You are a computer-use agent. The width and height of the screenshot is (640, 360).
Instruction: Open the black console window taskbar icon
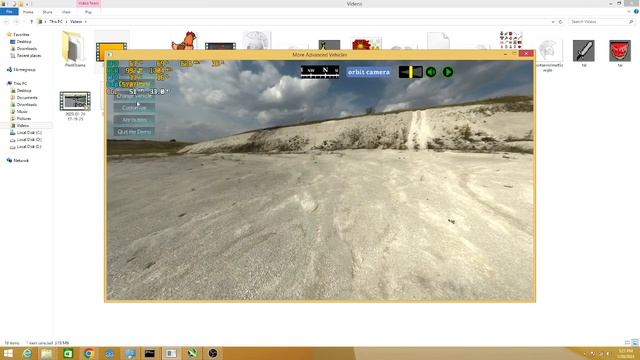click(x=150, y=353)
